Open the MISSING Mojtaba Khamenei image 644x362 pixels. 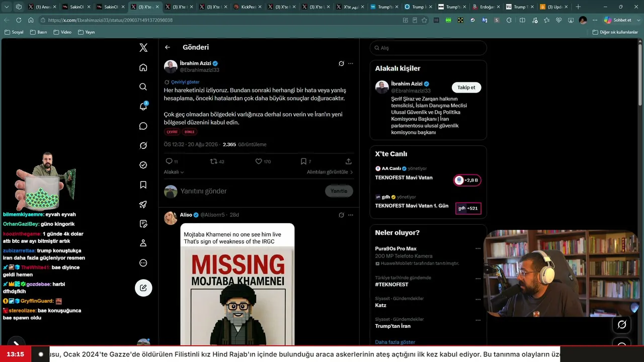(237, 285)
